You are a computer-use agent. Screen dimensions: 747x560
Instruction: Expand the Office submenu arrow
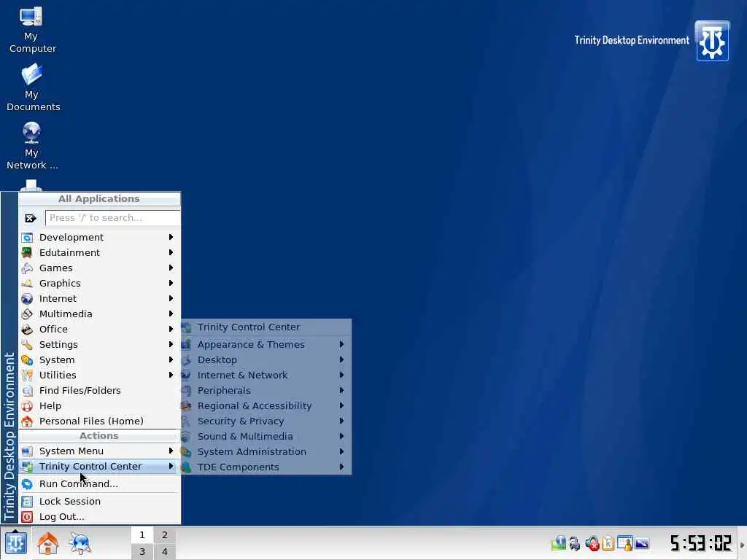pos(171,329)
